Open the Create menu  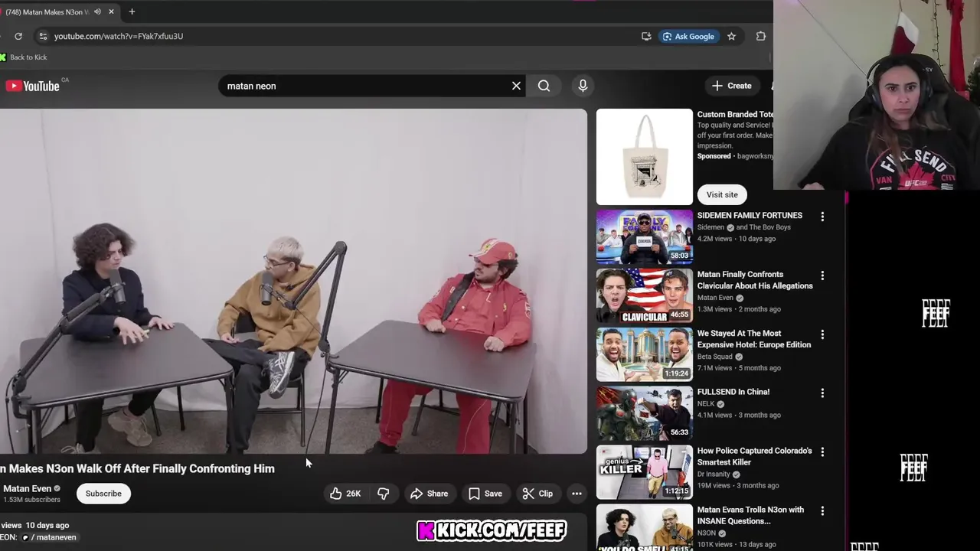pos(732,86)
